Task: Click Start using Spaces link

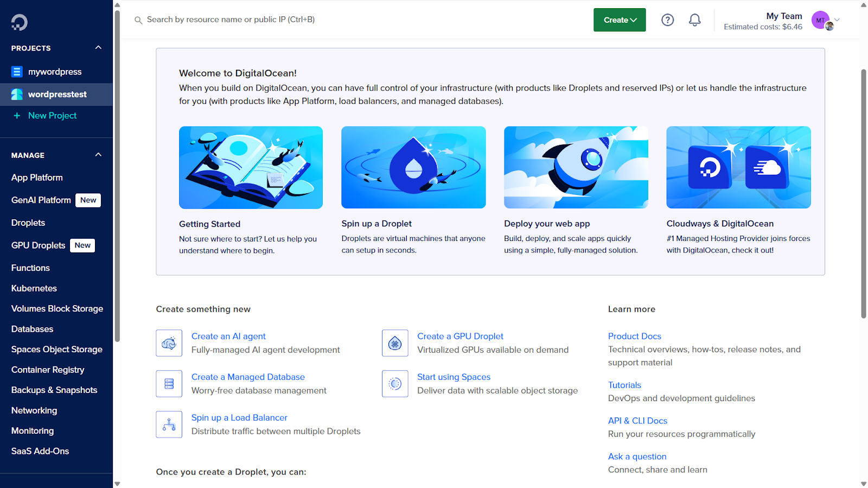Action: 454,377
